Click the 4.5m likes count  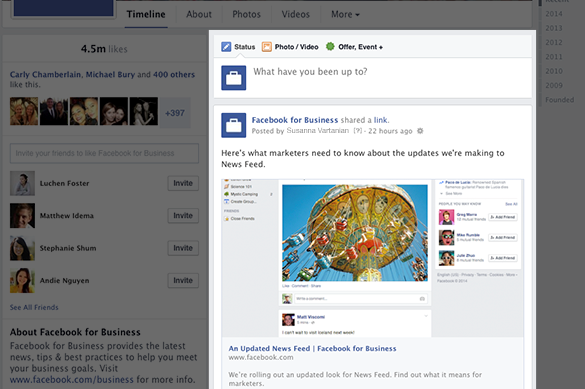[x=104, y=49]
